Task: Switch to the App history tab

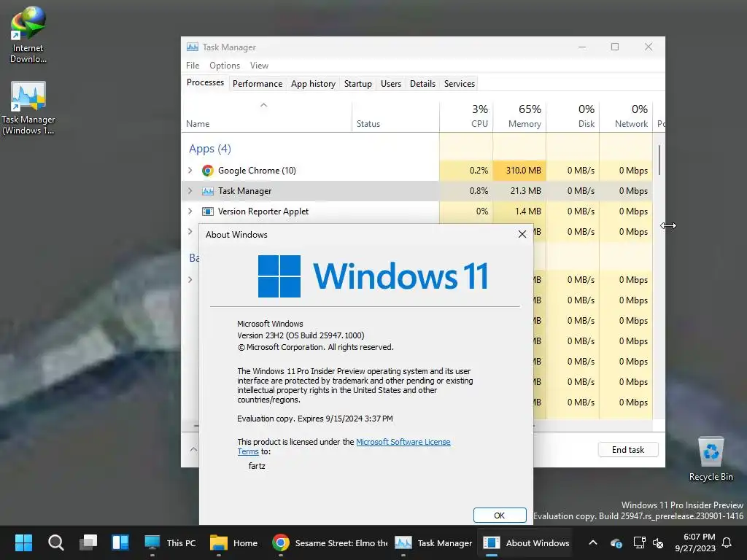Action: pos(313,84)
